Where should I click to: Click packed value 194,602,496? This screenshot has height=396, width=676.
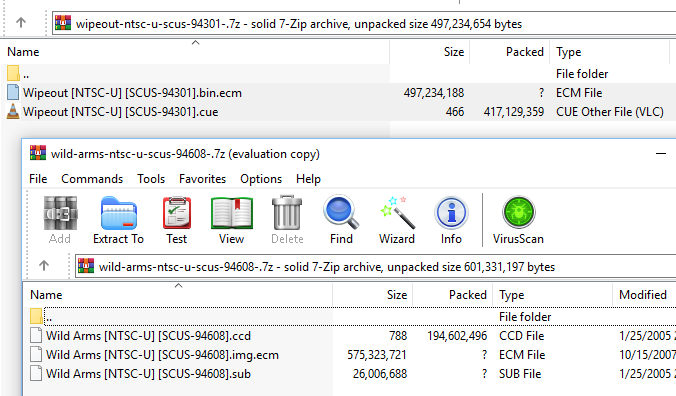coord(457,335)
